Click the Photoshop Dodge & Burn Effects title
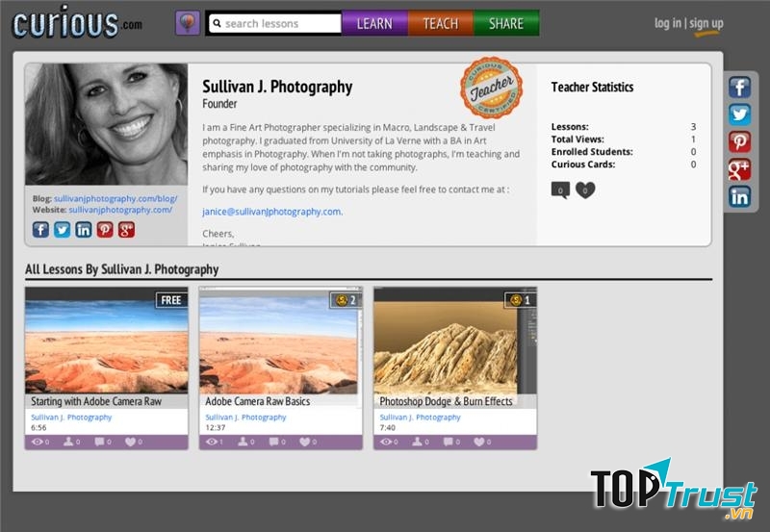This screenshot has width=770, height=532. (x=446, y=401)
